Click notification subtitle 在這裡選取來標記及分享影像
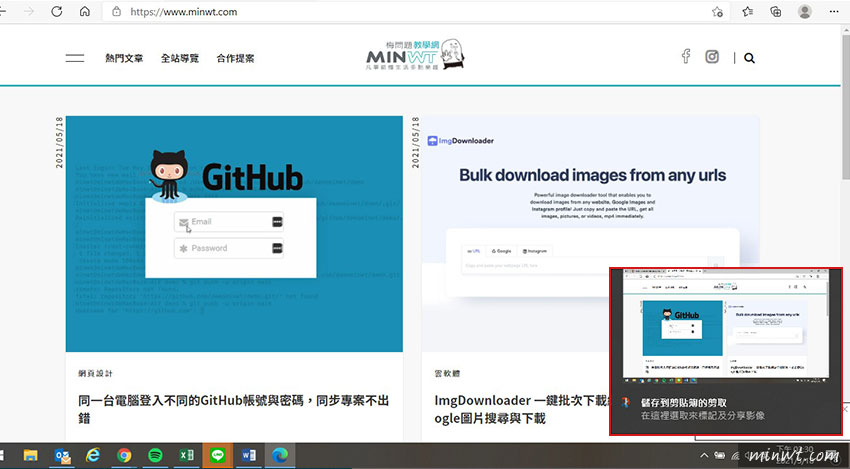The image size is (850, 469). (703, 416)
